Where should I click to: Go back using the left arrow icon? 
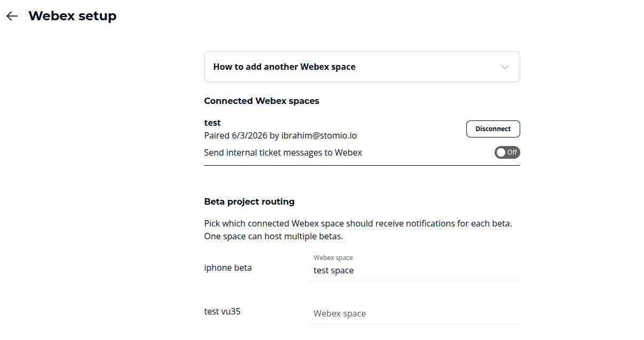point(12,17)
